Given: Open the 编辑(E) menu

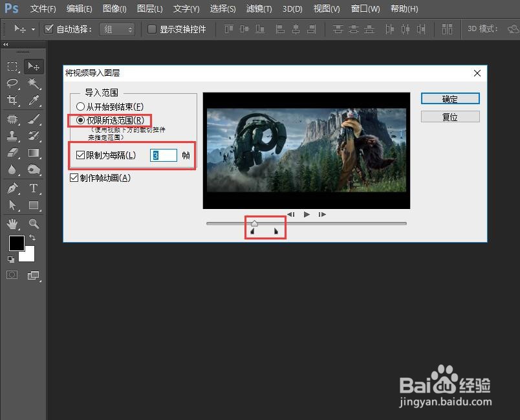Looking at the screenshot, I should (x=80, y=8).
